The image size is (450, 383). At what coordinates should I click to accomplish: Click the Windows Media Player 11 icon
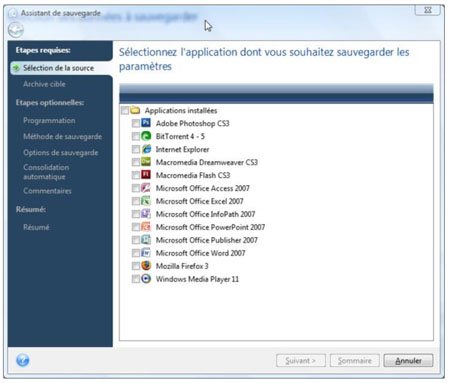[146, 279]
